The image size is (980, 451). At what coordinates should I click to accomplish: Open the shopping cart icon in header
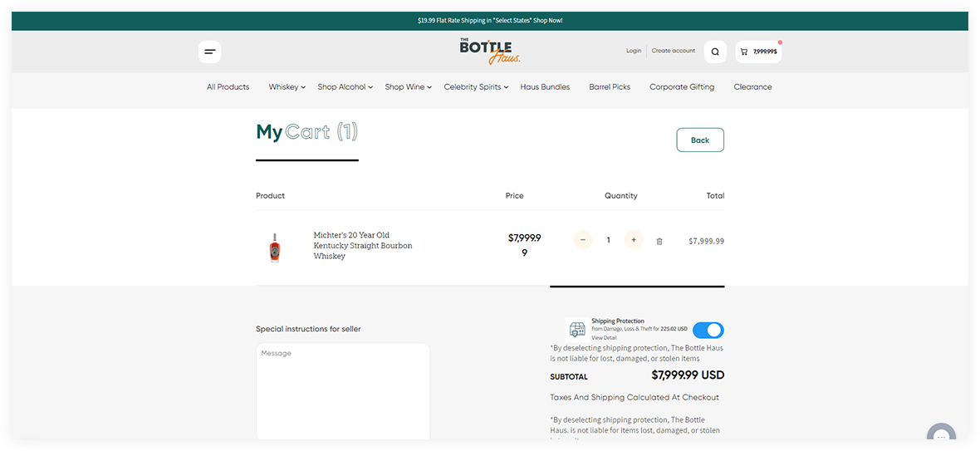[758, 51]
